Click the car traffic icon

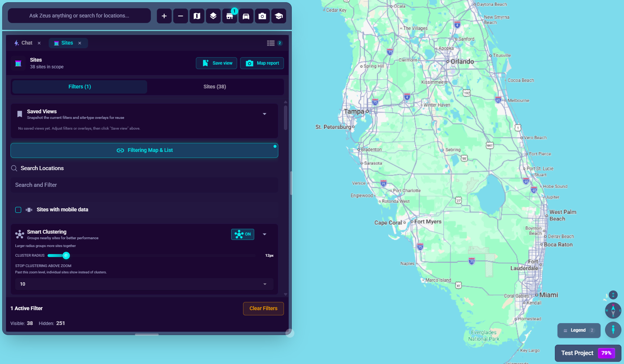click(x=246, y=16)
